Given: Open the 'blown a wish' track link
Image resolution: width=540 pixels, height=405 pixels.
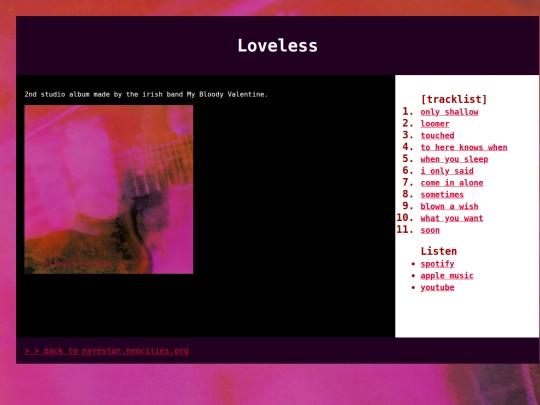Looking at the screenshot, I should point(449,206).
